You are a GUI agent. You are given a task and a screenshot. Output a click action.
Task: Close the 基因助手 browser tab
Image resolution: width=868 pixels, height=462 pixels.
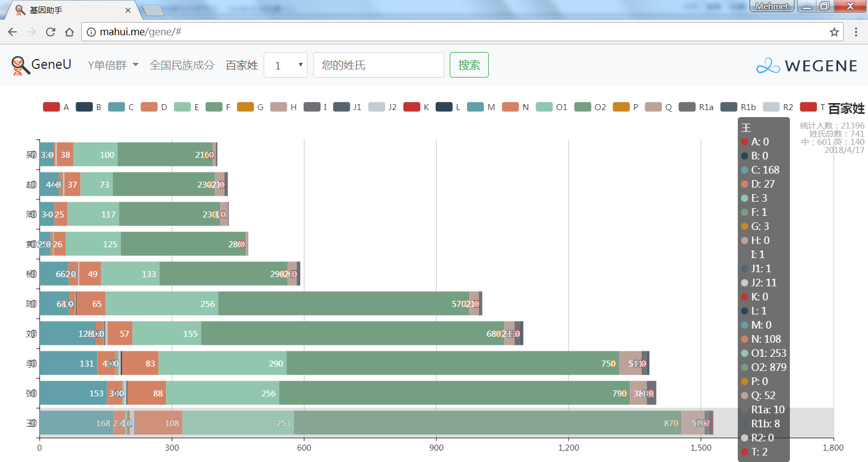tap(128, 10)
